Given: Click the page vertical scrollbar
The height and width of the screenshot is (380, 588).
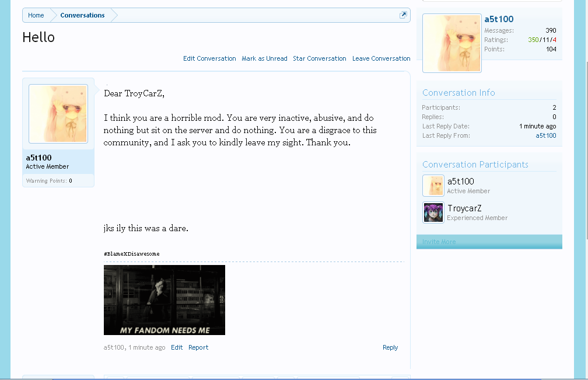Looking at the screenshot, I should (586, 150).
